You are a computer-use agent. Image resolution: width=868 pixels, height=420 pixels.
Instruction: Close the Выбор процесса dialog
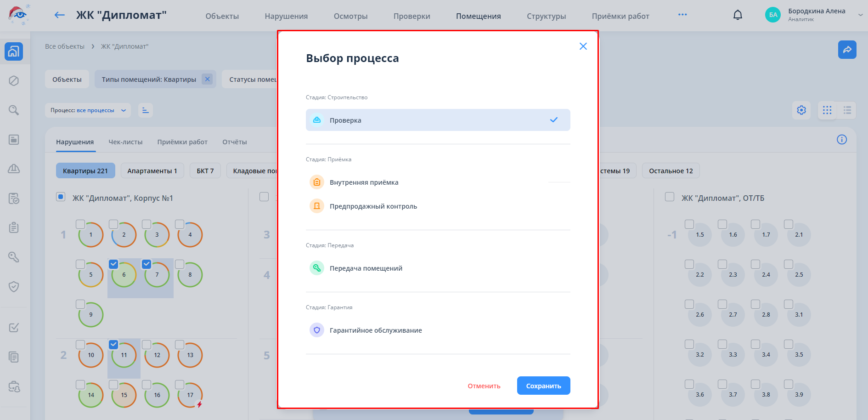pos(583,46)
